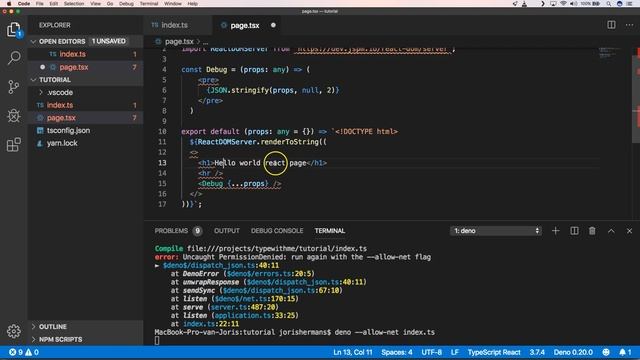Screen dimensions: 640x360
Task: Open the Extensions view
Action: click(13, 144)
